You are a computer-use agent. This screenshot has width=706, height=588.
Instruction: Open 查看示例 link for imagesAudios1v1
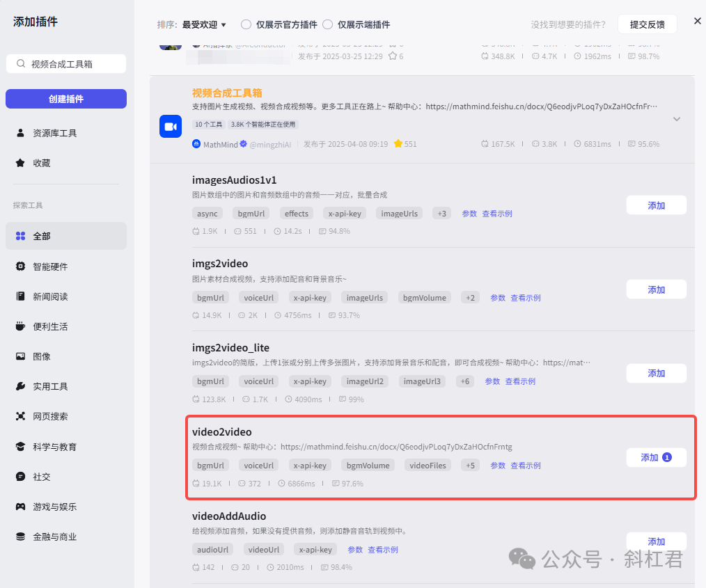coord(497,213)
